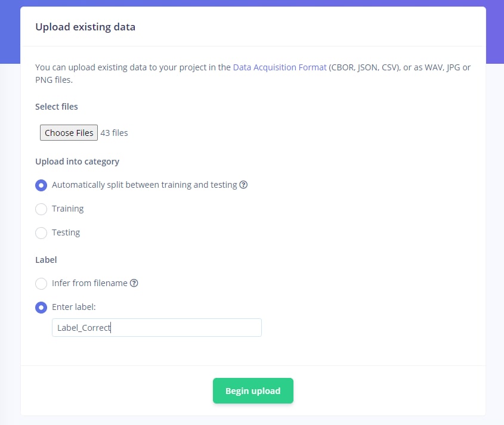Click the 'Upload existing data' heading
This screenshot has height=425, width=504.
click(85, 27)
